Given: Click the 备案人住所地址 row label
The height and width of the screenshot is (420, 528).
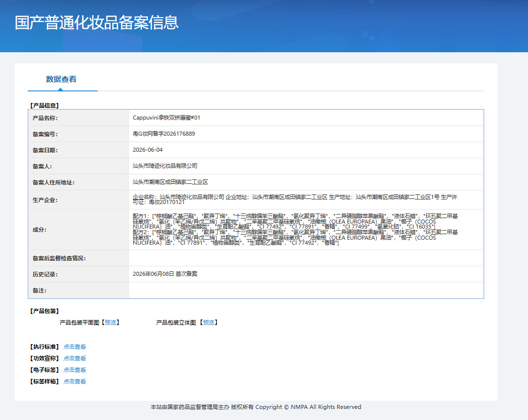Looking at the screenshot, I should point(53,182).
